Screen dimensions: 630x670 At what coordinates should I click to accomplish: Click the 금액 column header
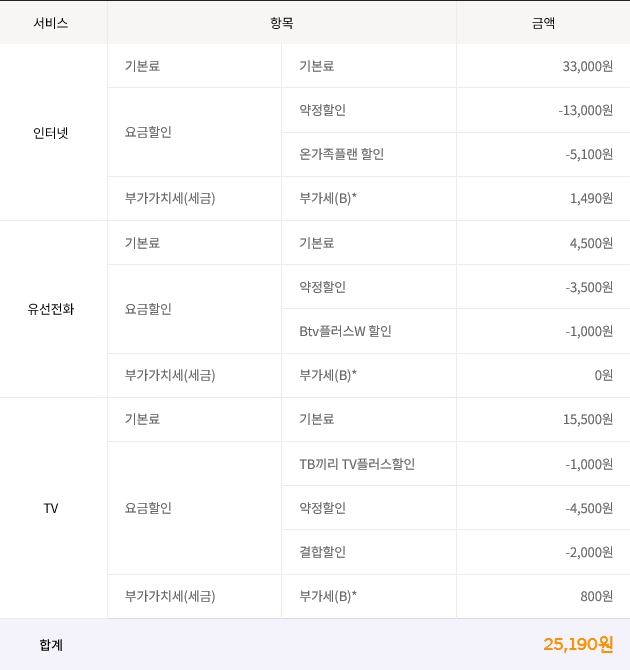[543, 22]
